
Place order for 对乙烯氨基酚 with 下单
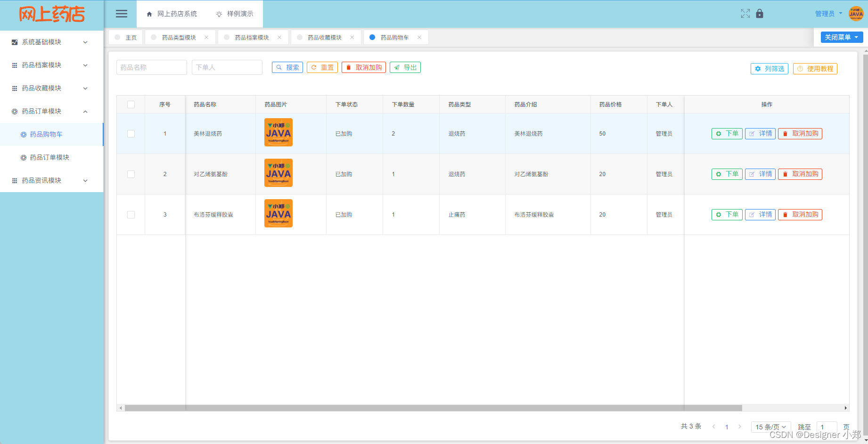(x=727, y=174)
